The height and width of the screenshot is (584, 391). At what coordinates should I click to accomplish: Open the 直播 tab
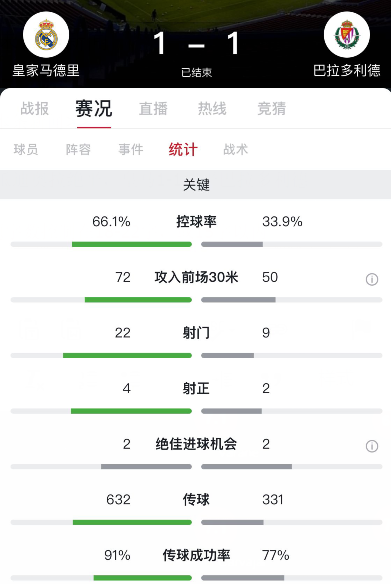coord(153,108)
